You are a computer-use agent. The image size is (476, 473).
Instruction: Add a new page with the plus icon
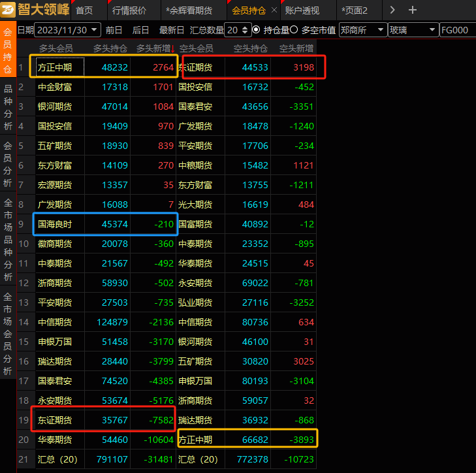click(x=412, y=10)
